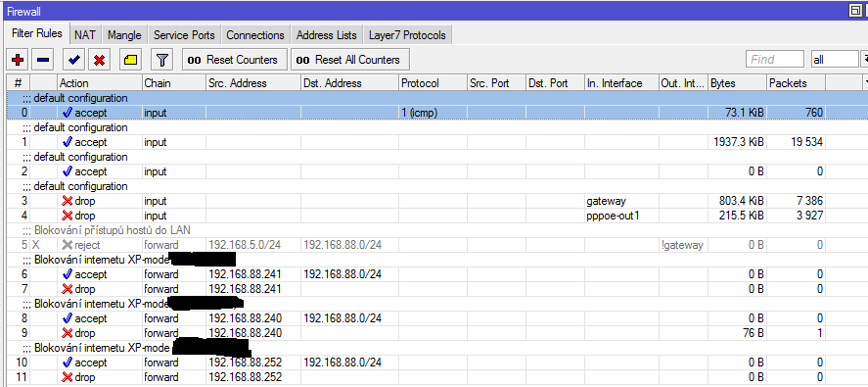Image resolution: width=868 pixels, height=387 pixels.
Task: Switch to the NAT tab
Action: click(x=85, y=35)
